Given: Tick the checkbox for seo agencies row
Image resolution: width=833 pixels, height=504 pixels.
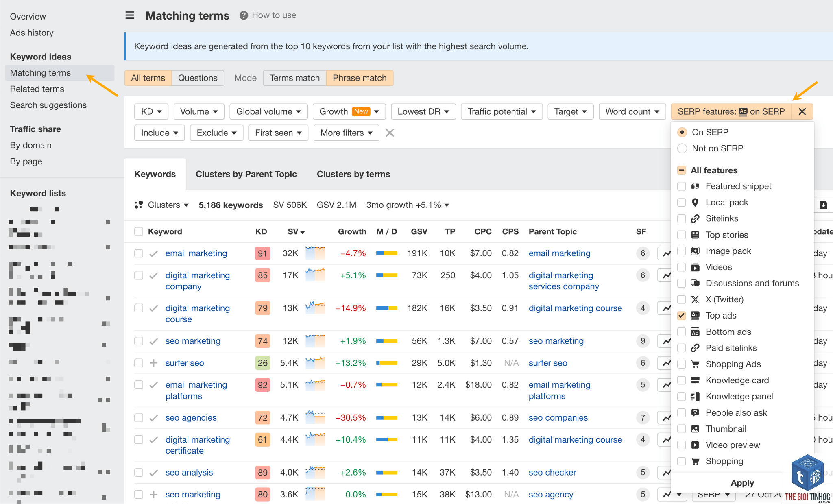Looking at the screenshot, I should (x=139, y=418).
